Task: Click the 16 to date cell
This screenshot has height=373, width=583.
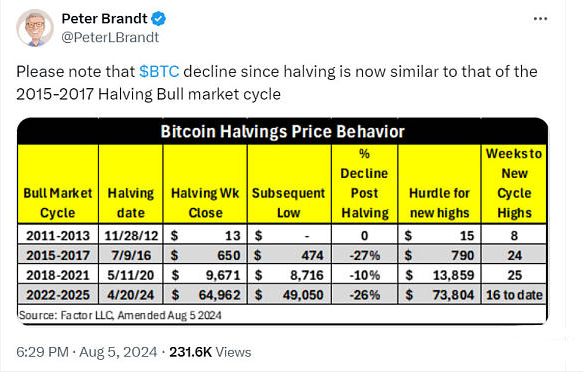Action: 514,295
